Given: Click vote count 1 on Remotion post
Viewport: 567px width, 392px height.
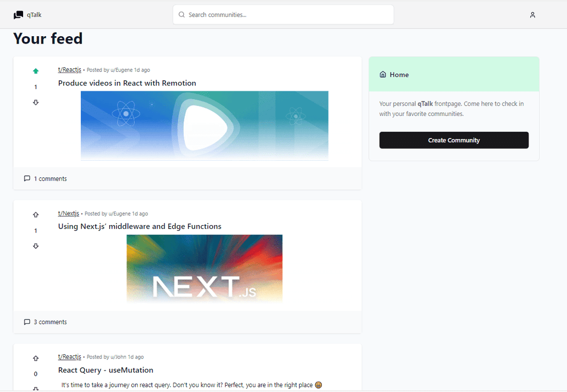Looking at the screenshot, I should point(36,87).
